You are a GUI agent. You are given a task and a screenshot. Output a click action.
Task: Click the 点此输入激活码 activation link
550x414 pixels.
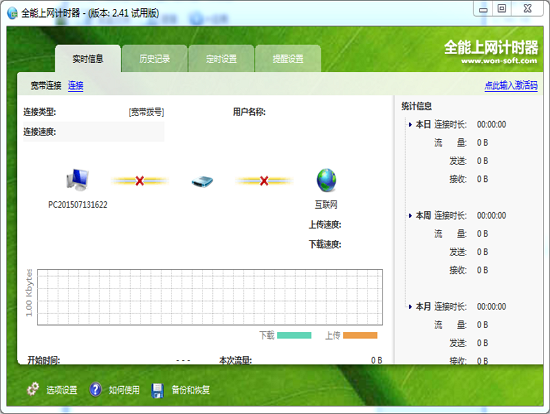coord(511,85)
